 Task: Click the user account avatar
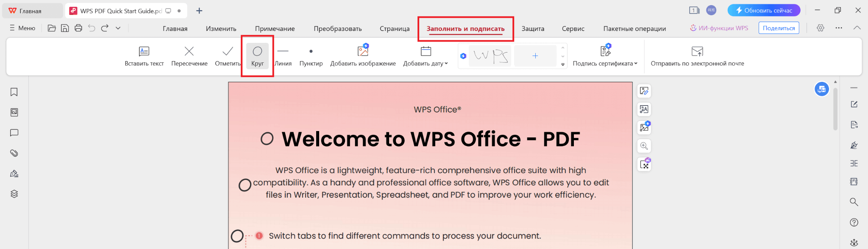point(711,10)
